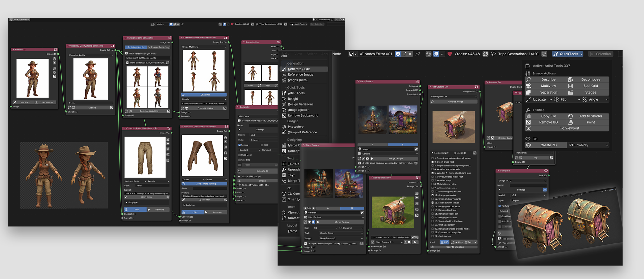The image size is (644, 279).
Task: Click the pencil edit icon next to 'caravan' field
Action: (362, 212)
